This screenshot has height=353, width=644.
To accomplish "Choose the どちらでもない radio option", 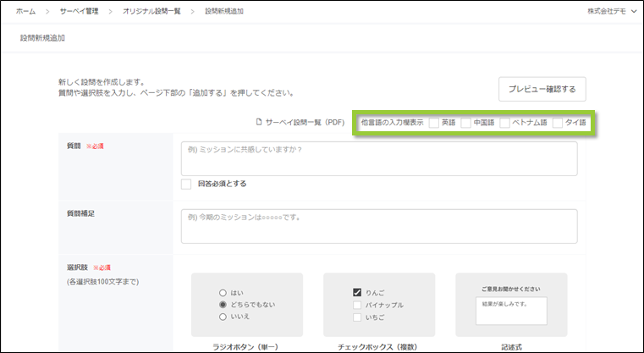I will (223, 305).
